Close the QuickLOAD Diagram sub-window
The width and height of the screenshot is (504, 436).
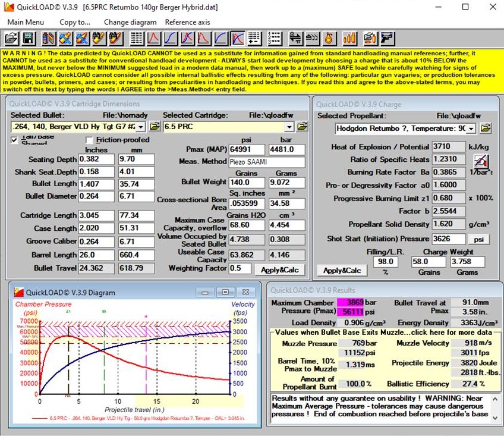coord(246,292)
